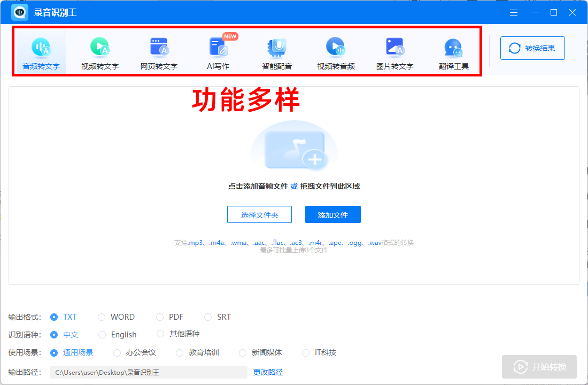588x385 pixels.
Task: Launch the AI写作 writing tool
Action: click(x=218, y=51)
